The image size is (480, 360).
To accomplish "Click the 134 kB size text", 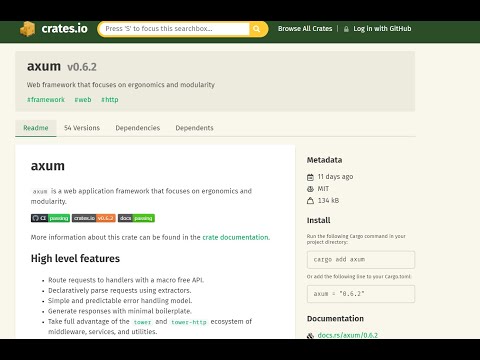I will [328, 200].
